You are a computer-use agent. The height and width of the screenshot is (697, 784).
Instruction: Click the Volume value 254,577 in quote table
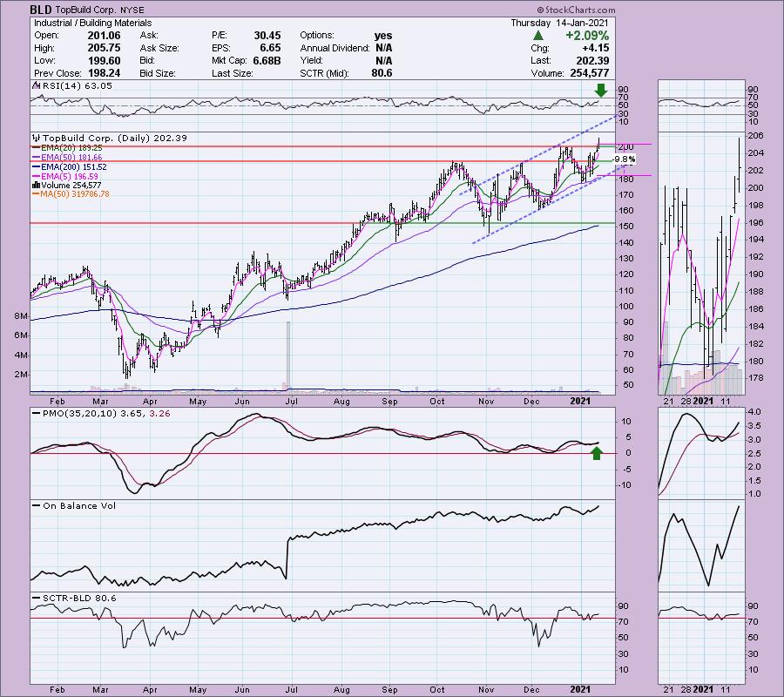tap(590, 73)
